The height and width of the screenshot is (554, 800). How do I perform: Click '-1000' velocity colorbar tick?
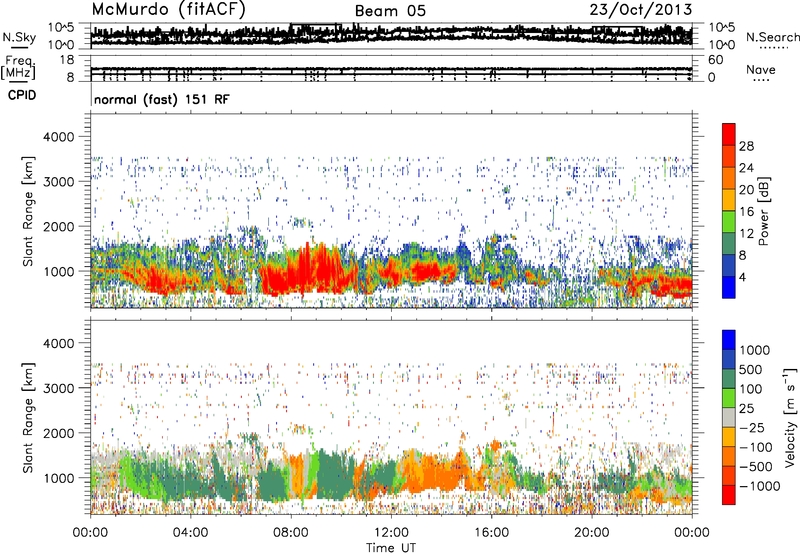click(760, 486)
